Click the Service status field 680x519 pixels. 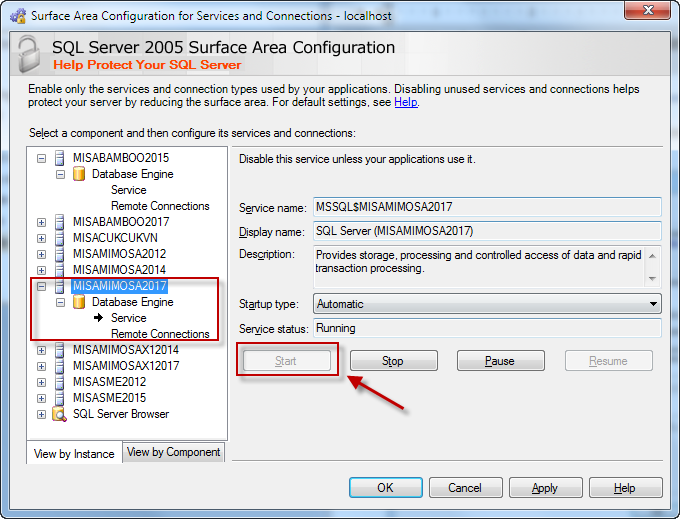point(487,328)
